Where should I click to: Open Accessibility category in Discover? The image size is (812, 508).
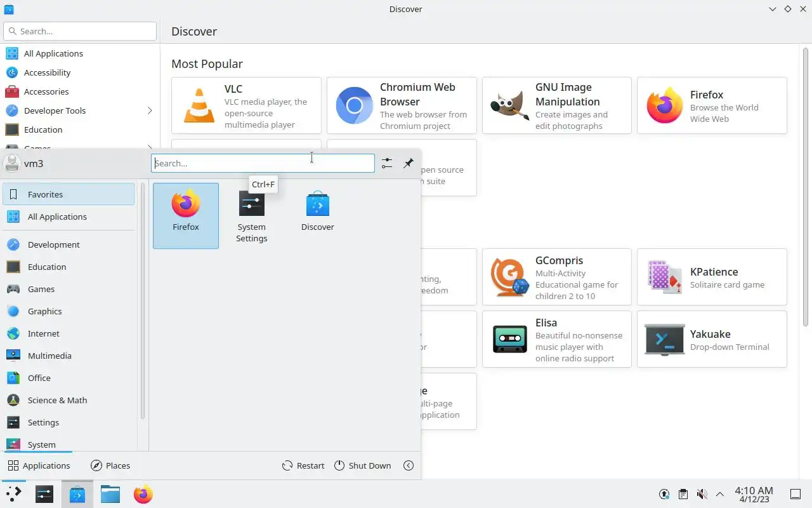80,72
